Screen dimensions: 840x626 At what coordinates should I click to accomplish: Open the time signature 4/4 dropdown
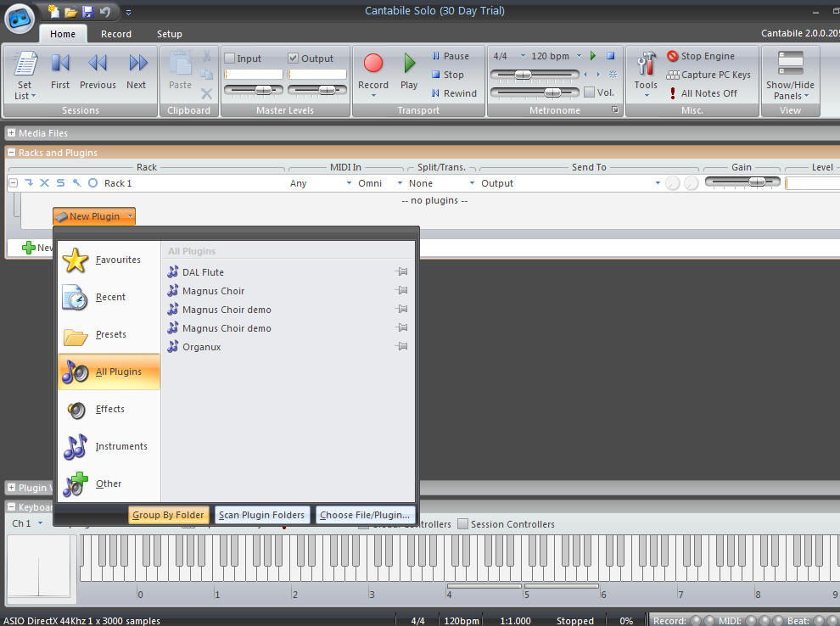point(523,56)
